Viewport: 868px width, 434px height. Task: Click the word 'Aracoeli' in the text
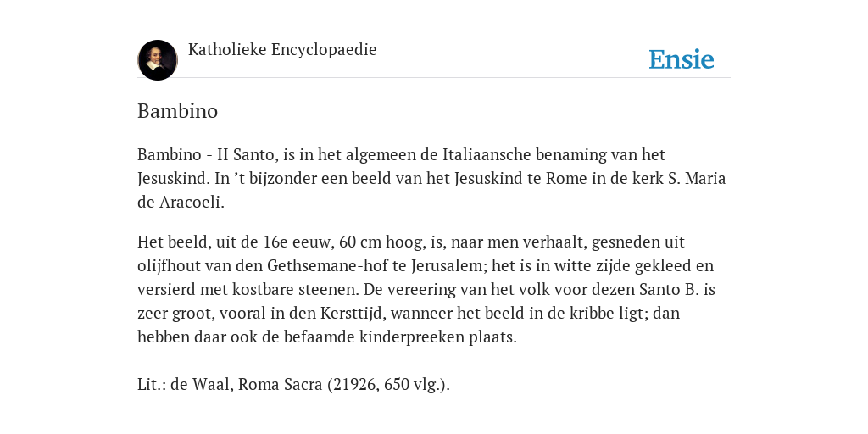click(190, 202)
